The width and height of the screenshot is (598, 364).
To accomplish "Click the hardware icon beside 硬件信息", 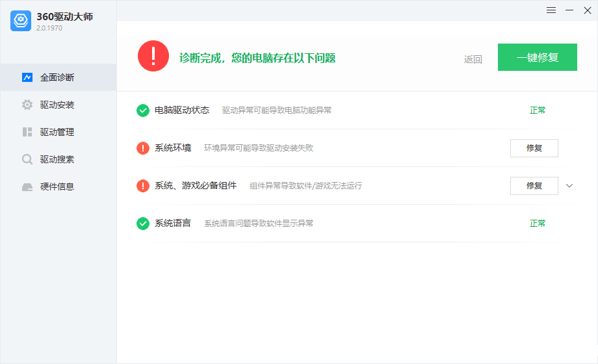I will 27,187.
